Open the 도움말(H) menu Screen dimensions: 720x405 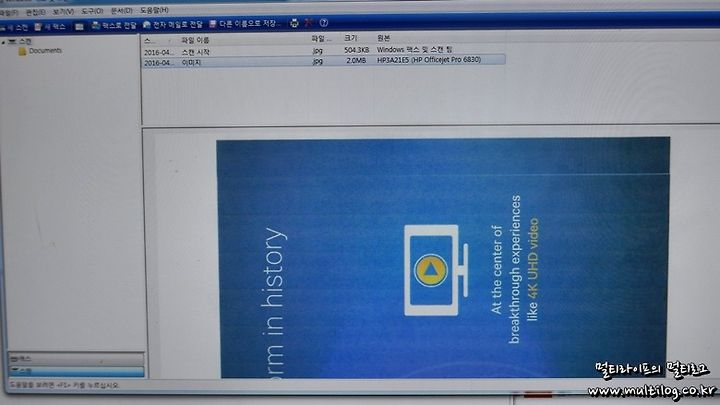coord(154,10)
